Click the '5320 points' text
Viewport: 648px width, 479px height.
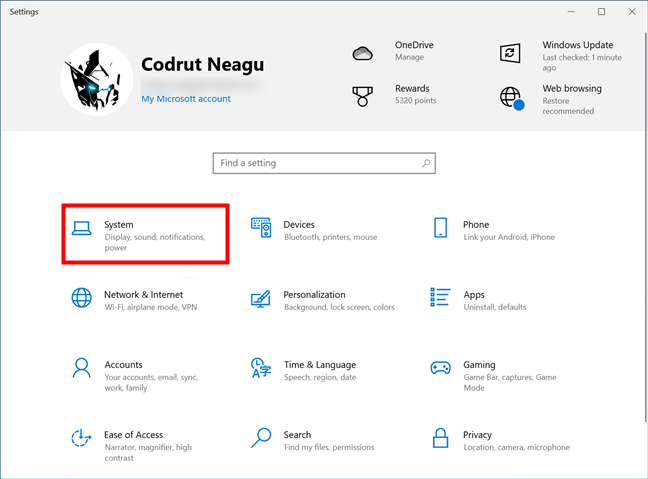[416, 100]
